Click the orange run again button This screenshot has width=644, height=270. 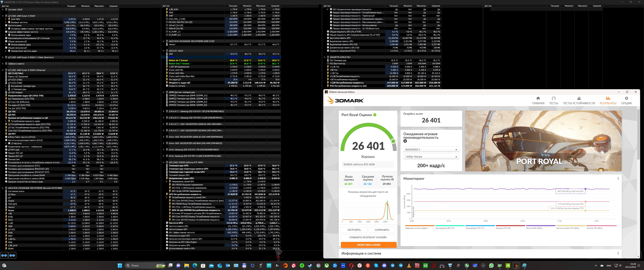368,245
